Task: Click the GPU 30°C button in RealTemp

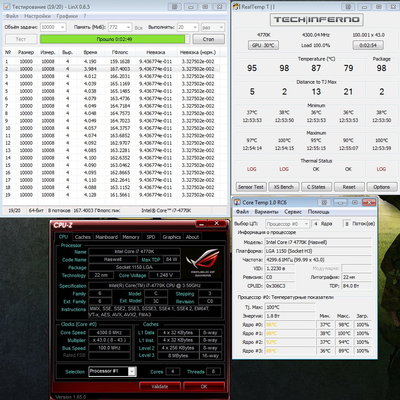Action: pos(263,45)
